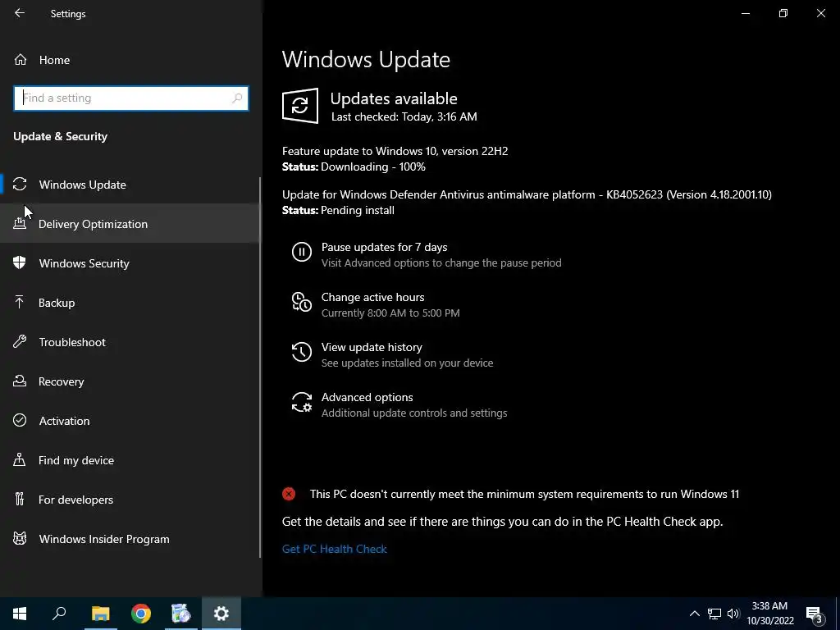Open the installer app icon on taskbar
This screenshot has height=630, width=840.
(x=181, y=614)
